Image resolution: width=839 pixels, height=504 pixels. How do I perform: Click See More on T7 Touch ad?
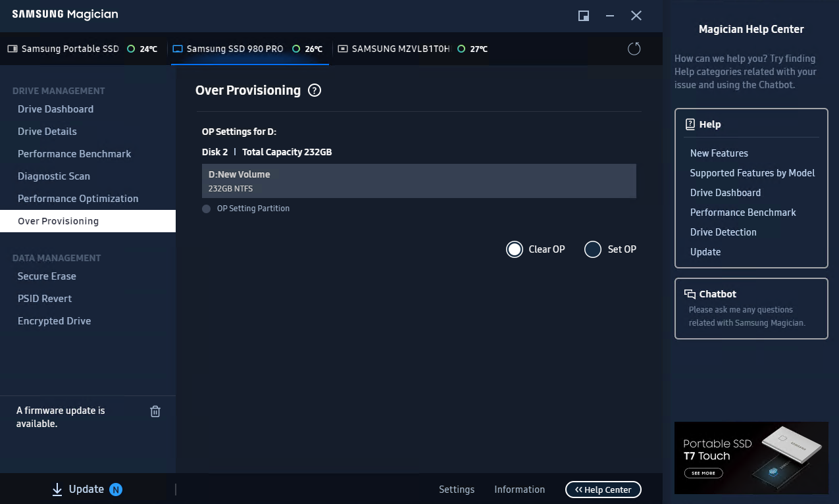click(x=703, y=473)
